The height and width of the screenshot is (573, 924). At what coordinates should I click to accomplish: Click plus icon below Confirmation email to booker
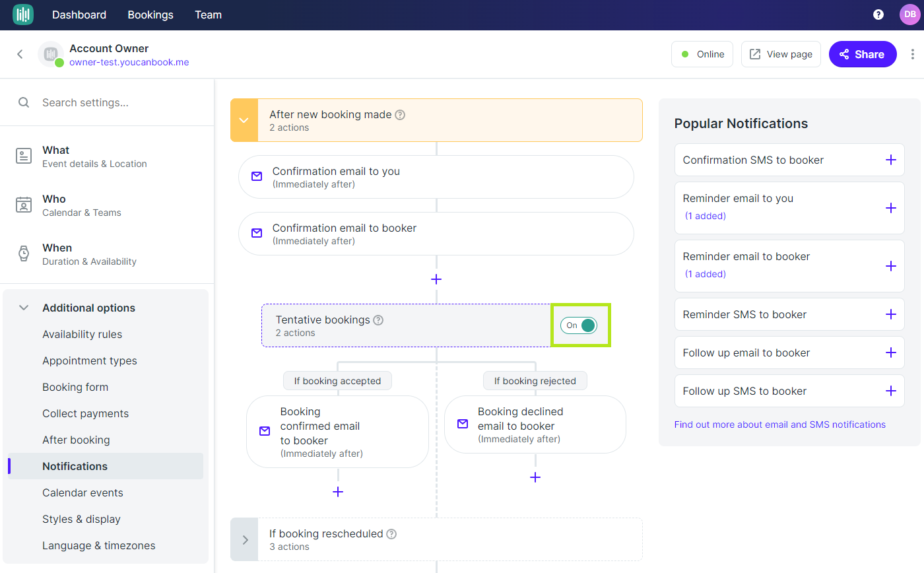[x=436, y=279]
